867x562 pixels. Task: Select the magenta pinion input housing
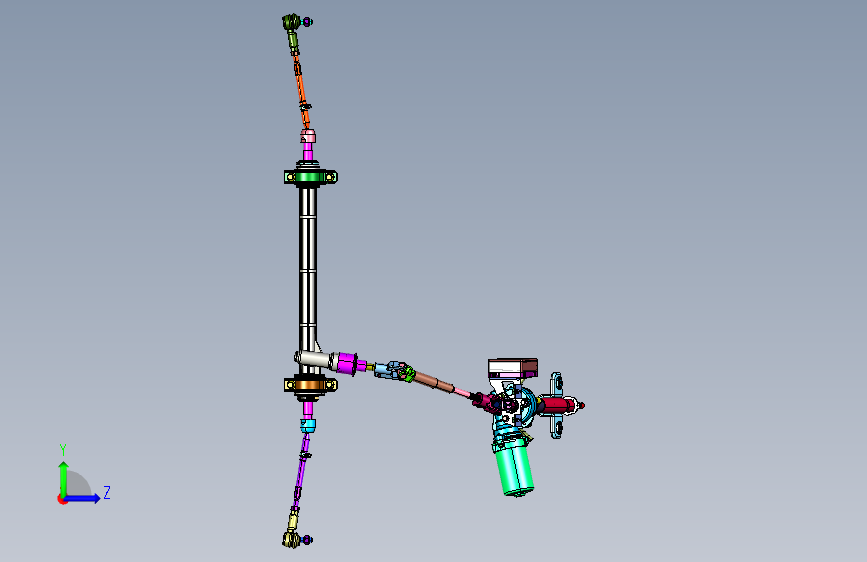[x=347, y=363]
